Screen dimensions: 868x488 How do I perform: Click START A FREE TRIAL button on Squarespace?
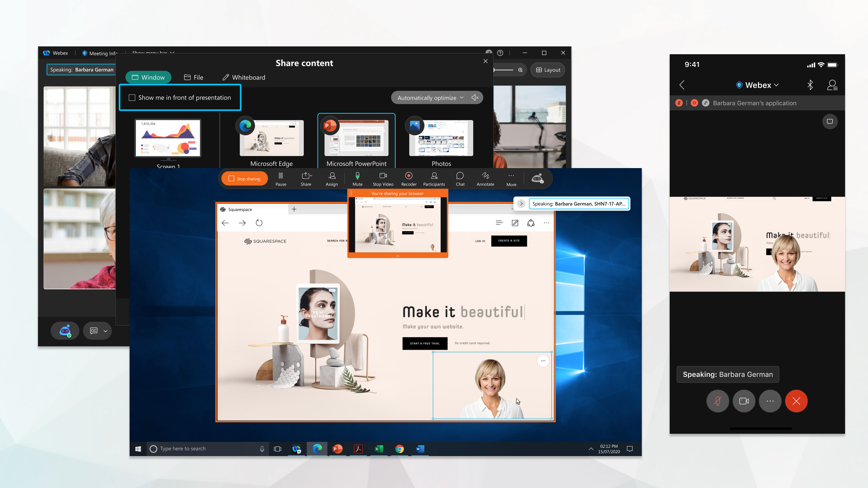tap(425, 343)
